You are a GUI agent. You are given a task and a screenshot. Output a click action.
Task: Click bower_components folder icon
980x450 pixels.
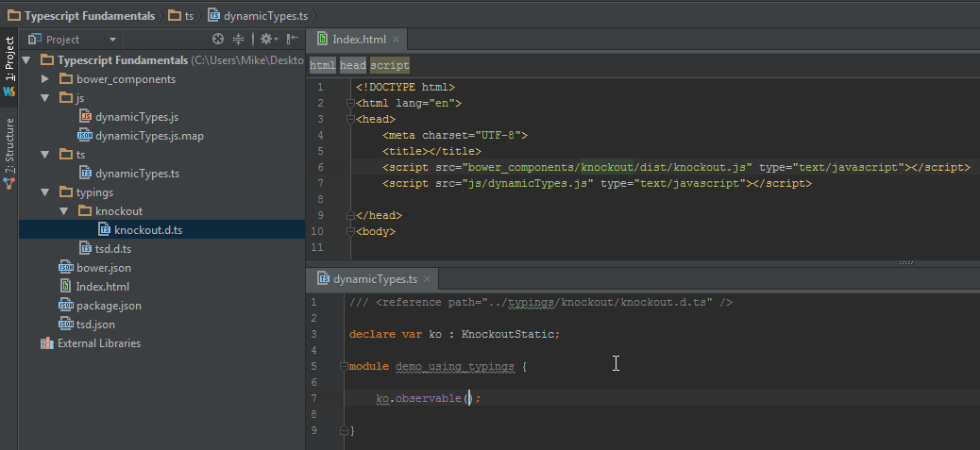[66, 79]
